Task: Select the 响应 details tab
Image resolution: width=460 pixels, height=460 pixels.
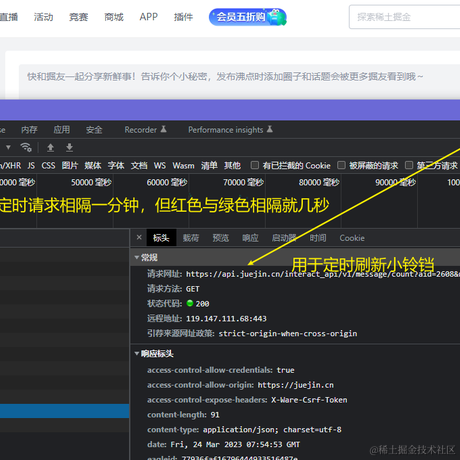Action: pos(250,238)
